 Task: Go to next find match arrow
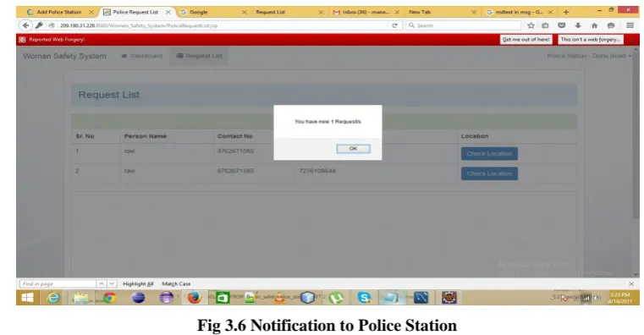112,283
